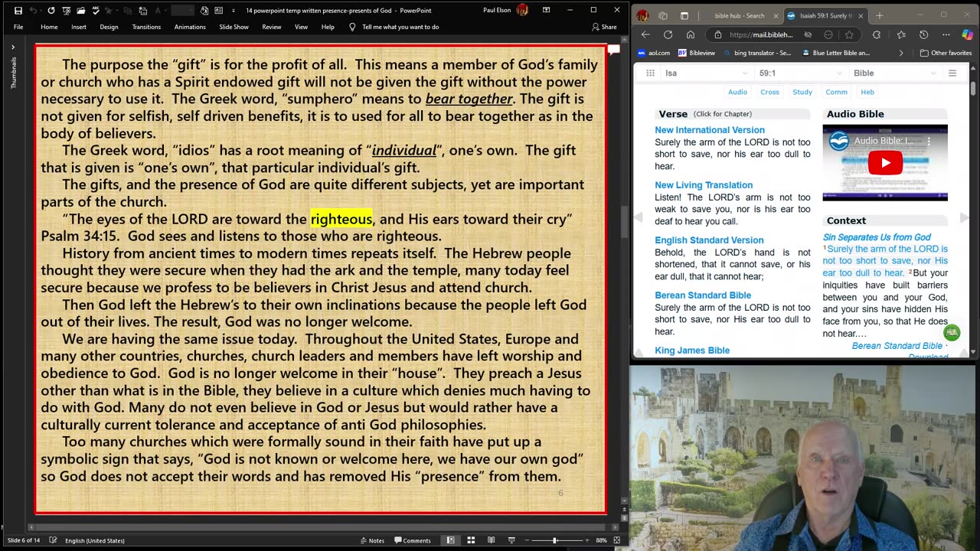
Task: Click the Share button in PowerPoint
Action: tap(604, 27)
